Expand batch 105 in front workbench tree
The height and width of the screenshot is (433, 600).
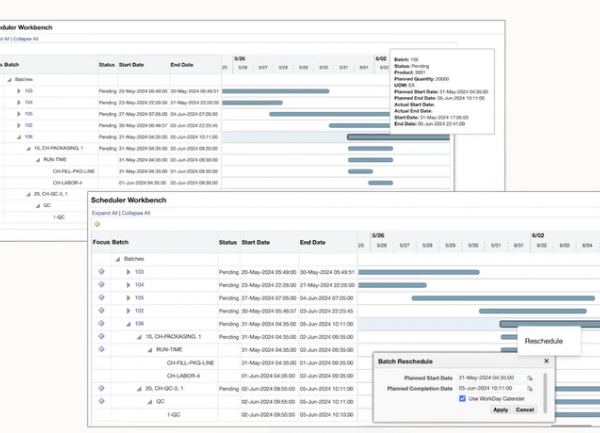pos(127,298)
